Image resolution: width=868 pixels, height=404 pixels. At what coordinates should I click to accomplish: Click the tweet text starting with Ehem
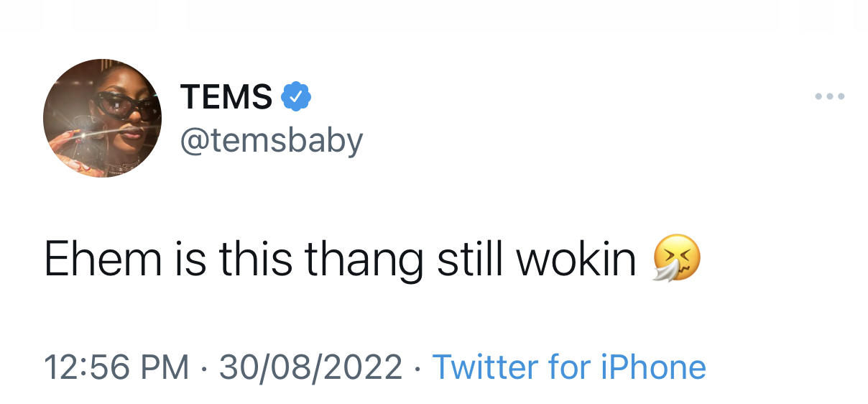tap(341, 260)
